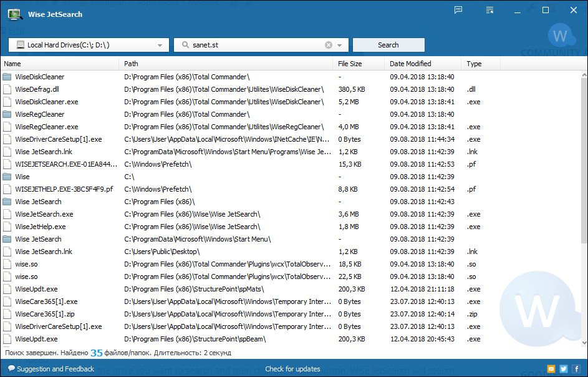Select Wise JetSearch folder in C:\Program Files (x86)\
This screenshot has height=377, width=588.
click(291, 202)
